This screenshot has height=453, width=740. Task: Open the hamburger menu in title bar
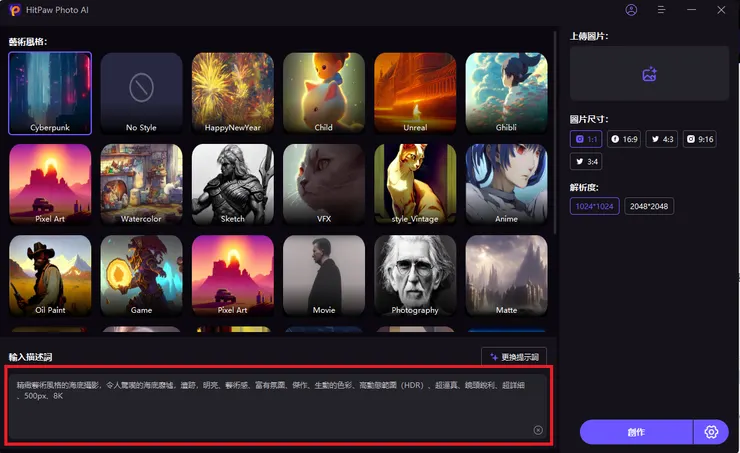tap(661, 10)
